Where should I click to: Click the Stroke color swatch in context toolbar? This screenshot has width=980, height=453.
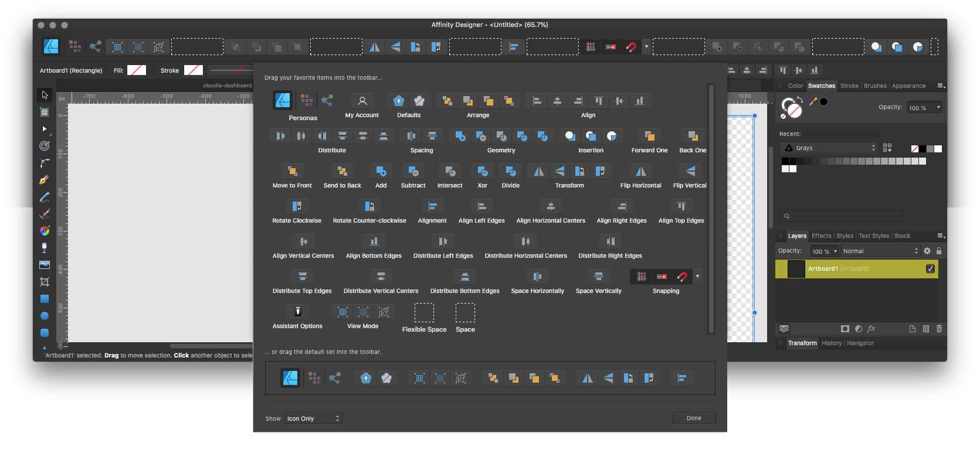194,70
